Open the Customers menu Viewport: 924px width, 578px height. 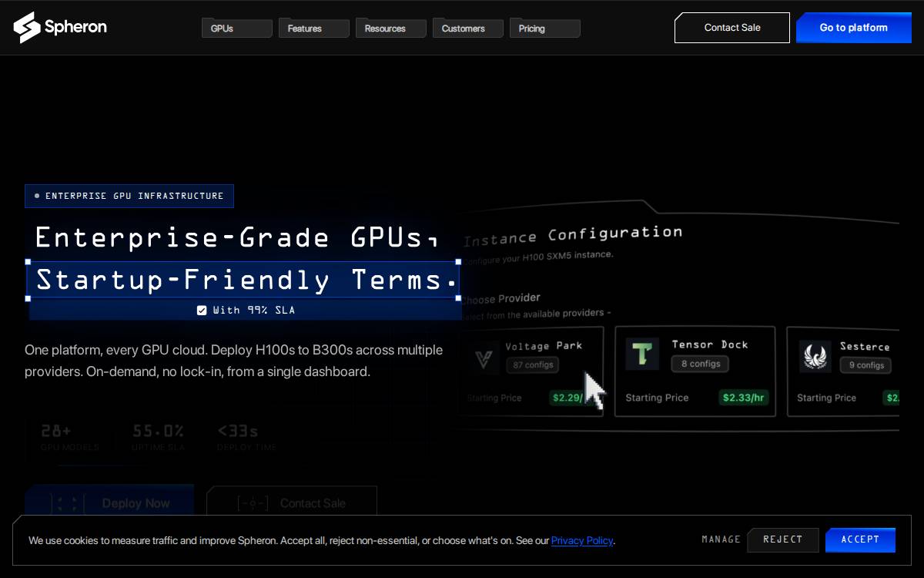pyautogui.click(x=468, y=29)
